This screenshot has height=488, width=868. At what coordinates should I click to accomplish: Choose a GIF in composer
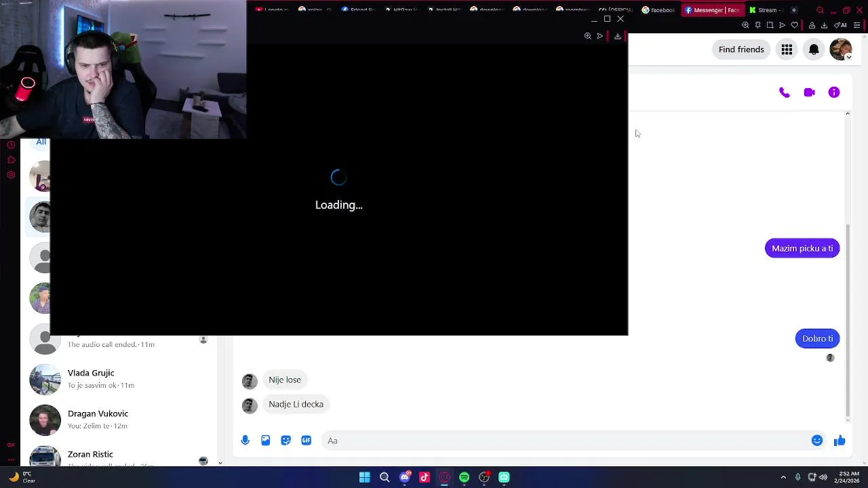[307, 441]
